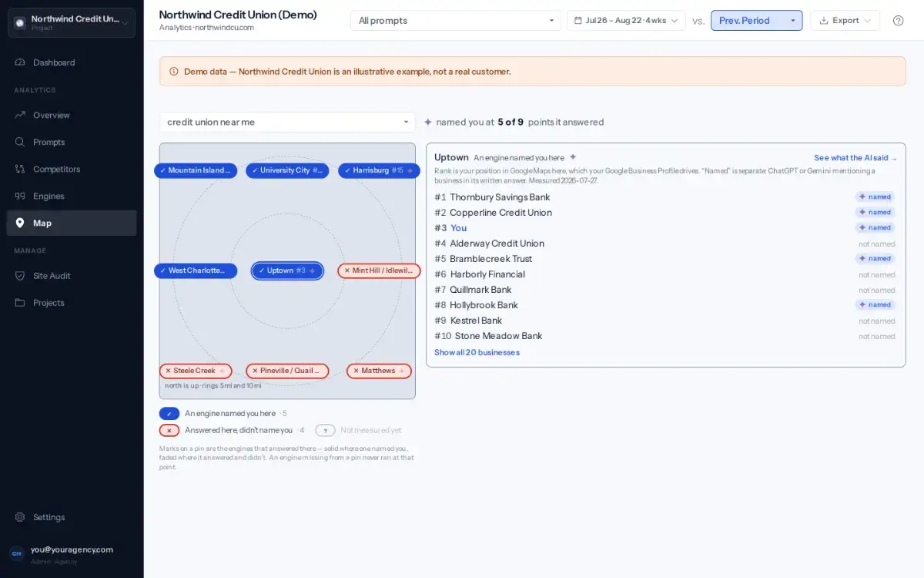Select the Steele Creek map pin
924x578 pixels.
(196, 371)
